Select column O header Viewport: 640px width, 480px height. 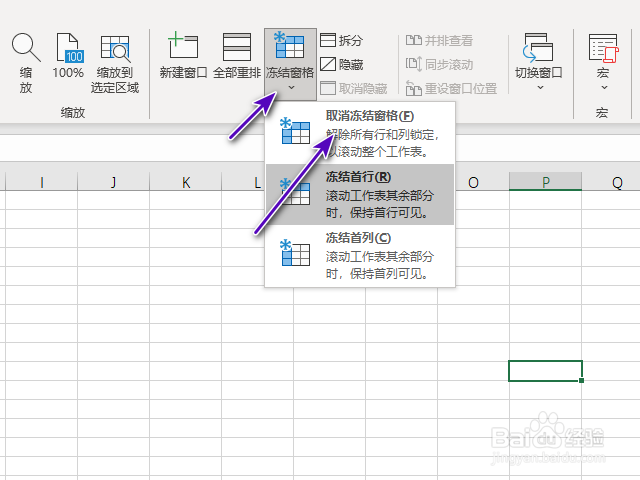(473, 182)
